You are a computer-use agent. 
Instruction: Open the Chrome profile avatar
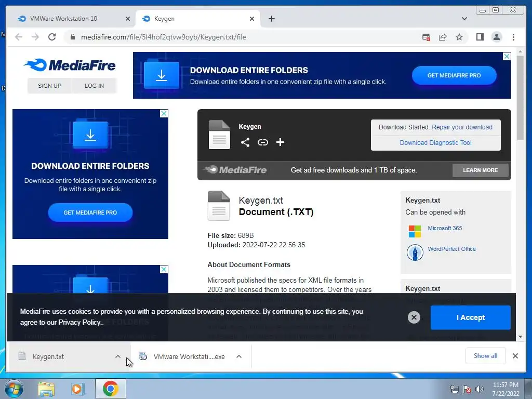496,37
